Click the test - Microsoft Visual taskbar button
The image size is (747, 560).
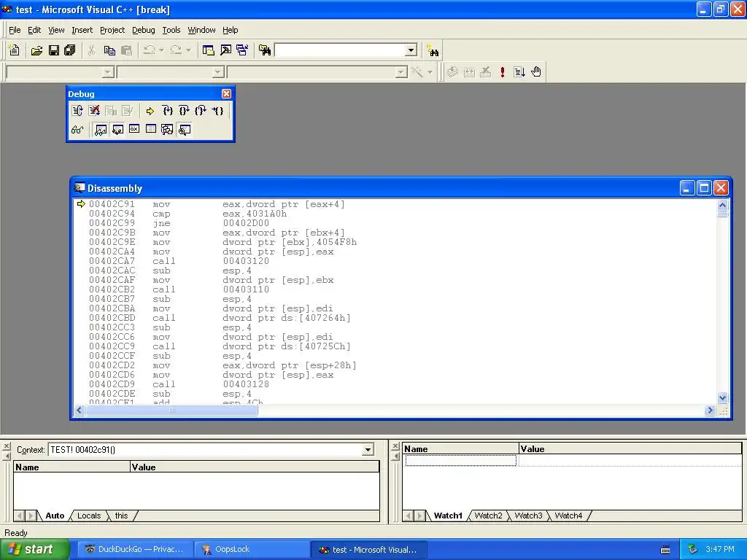[368, 550]
